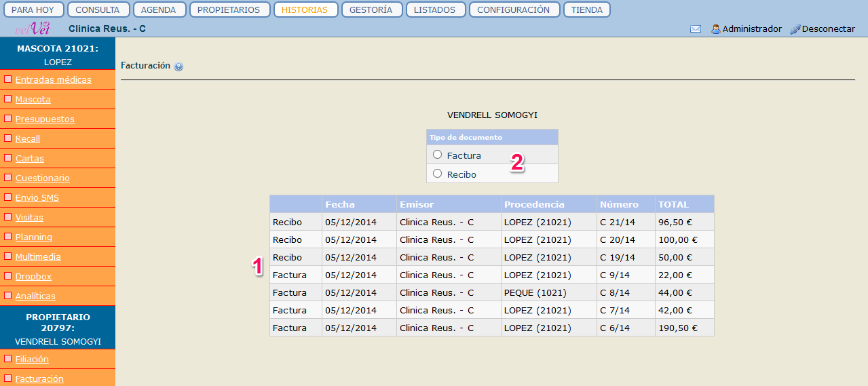
Task: Open the mail envelope icon
Action: (696, 29)
